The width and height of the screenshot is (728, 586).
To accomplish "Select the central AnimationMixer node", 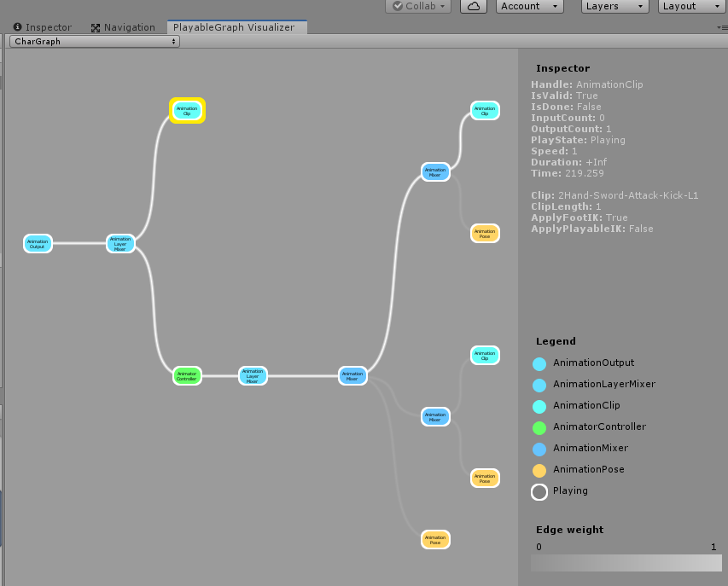I will click(352, 375).
